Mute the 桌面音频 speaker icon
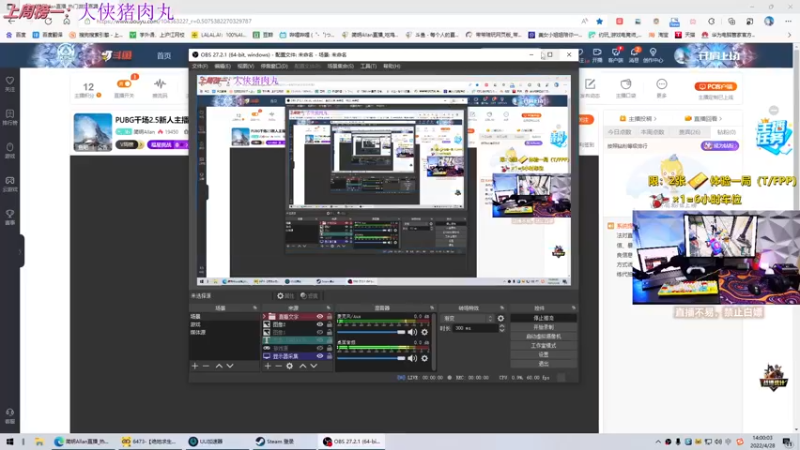Image resolution: width=800 pixels, height=450 pixels. 412,358
